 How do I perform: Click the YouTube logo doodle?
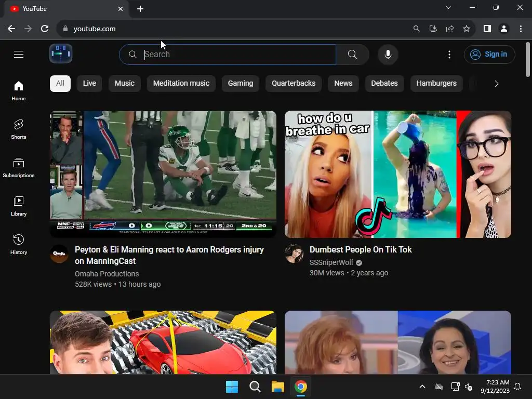(x=61, y=54)
